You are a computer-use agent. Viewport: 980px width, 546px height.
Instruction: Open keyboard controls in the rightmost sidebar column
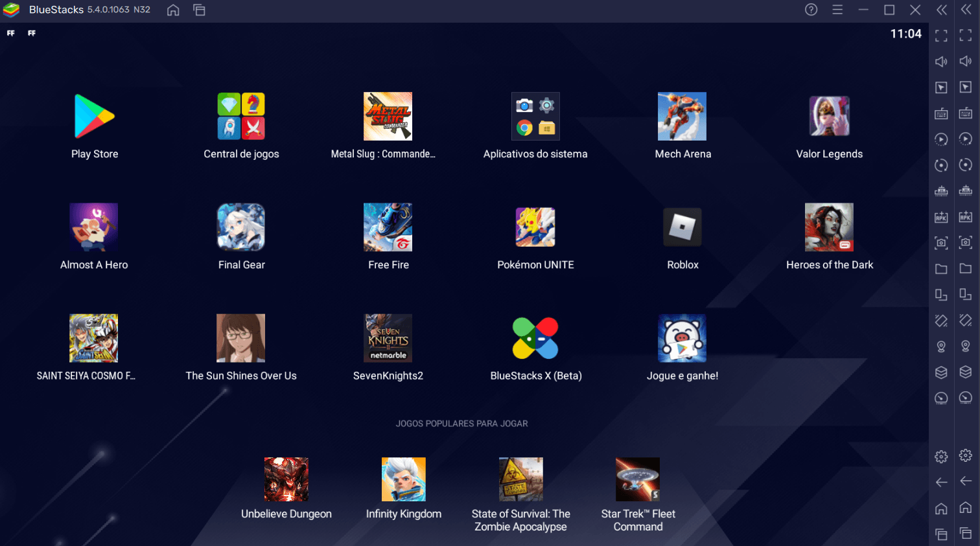[966, 113]
